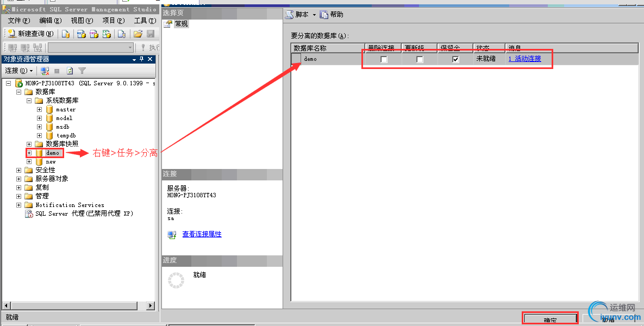The width and height of the screenshot is (644, 326).
Task: Open the 工具(T) menu
Action: tap(145, 21)
